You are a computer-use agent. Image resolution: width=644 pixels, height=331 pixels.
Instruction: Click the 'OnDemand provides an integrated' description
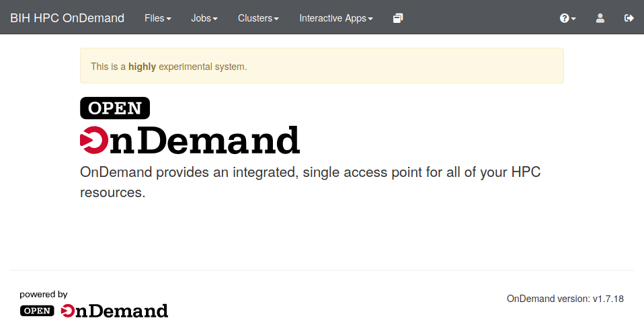(x=310, y=182)
